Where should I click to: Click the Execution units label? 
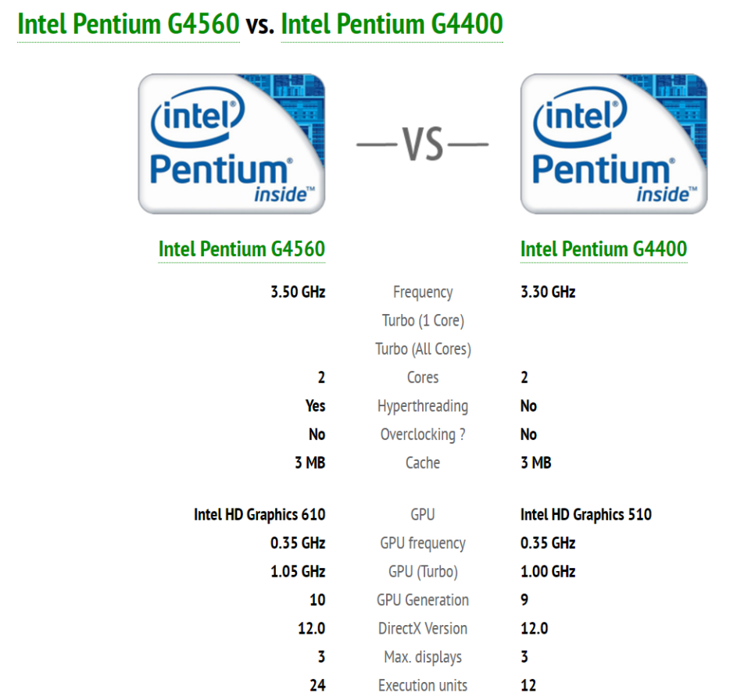pos(423,685)
